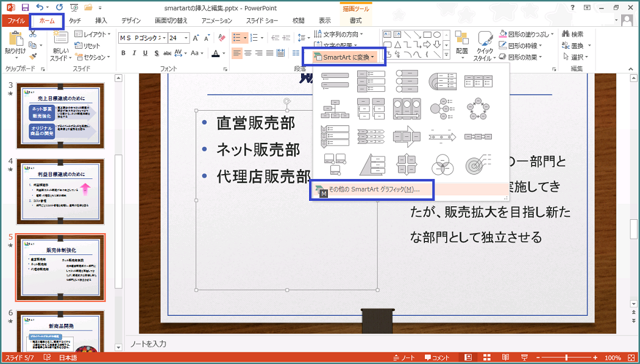Image resolution: width=640 pixels, height=364 pixels.
Task: Toggle text Shadow formatting
Action: 156,53
